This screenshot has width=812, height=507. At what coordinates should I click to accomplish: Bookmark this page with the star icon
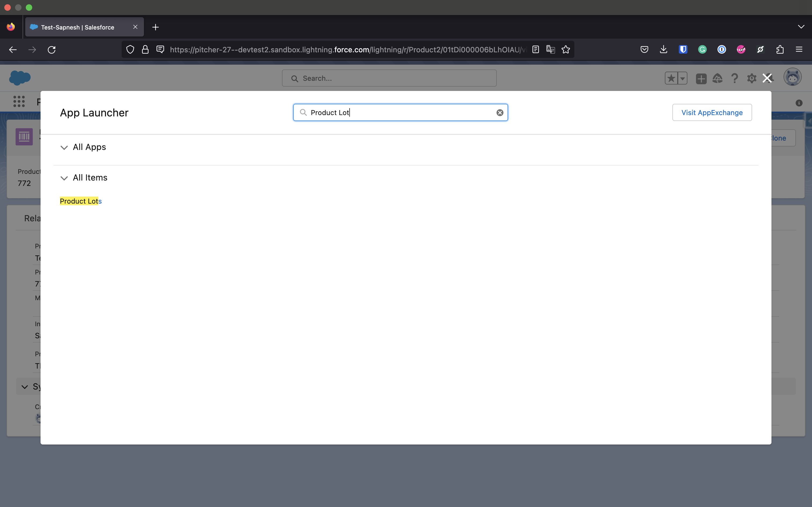(566, 50)
